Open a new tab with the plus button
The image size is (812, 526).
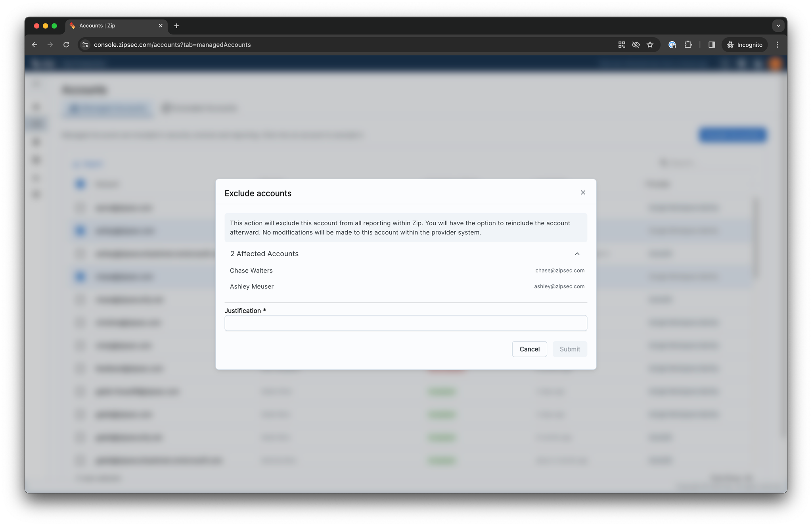tap(176, 26)
